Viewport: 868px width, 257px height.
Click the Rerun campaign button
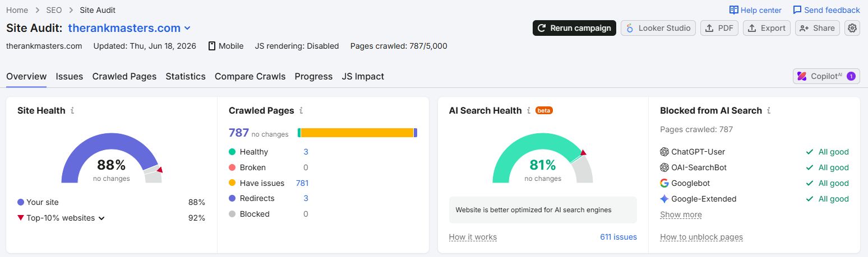tap(574, 28)
